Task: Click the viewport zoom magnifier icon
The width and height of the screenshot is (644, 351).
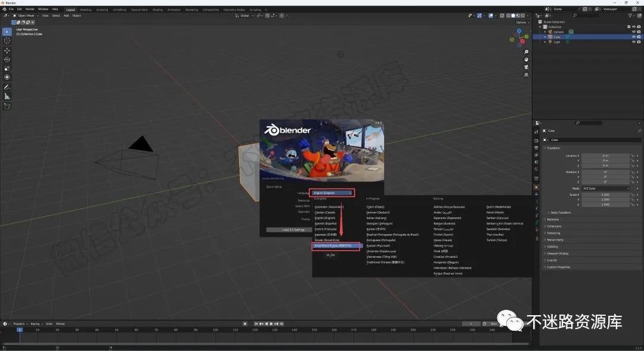Action: [x=526, y=52]
